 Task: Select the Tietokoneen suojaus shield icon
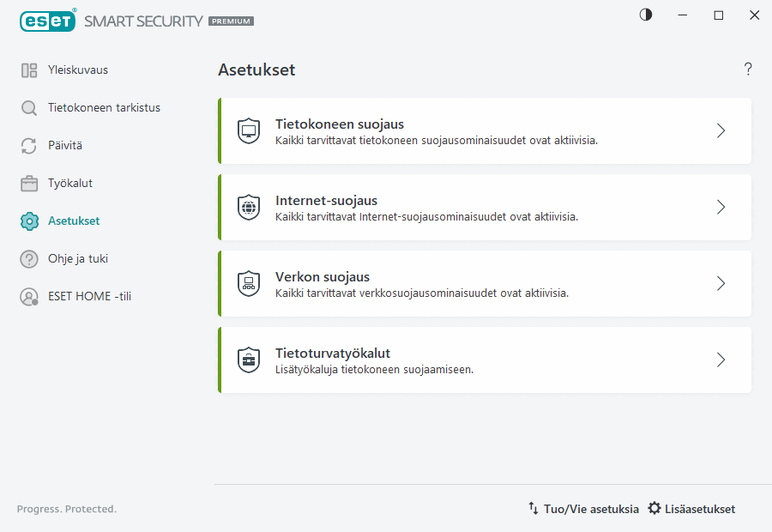coord(249,130)
